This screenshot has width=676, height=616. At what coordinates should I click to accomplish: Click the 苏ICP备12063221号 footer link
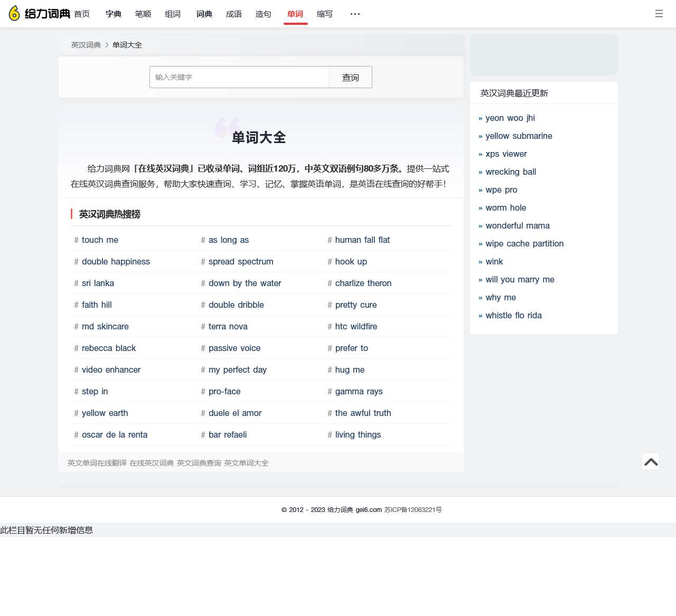tap(413, 510)
